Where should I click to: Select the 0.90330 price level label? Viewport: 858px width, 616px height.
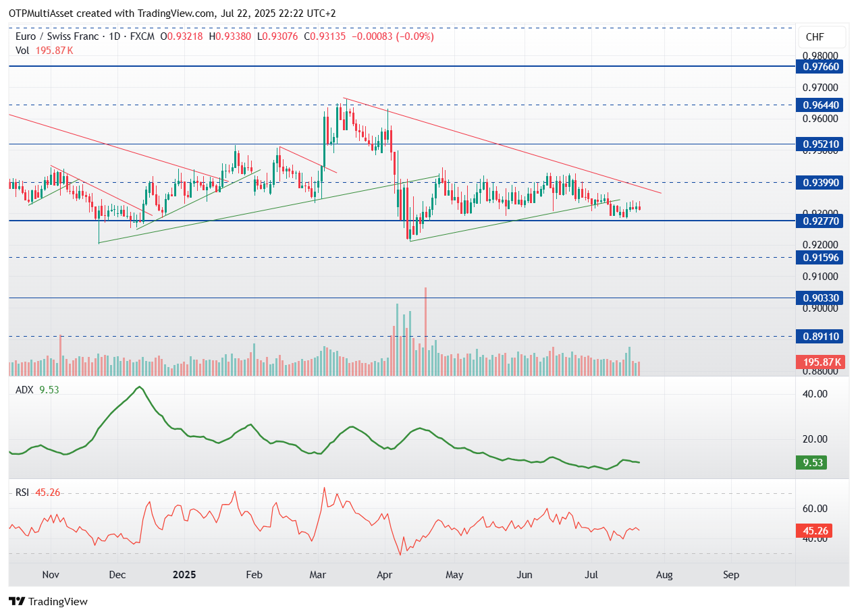pyautogui.click(x=820, y=298)
